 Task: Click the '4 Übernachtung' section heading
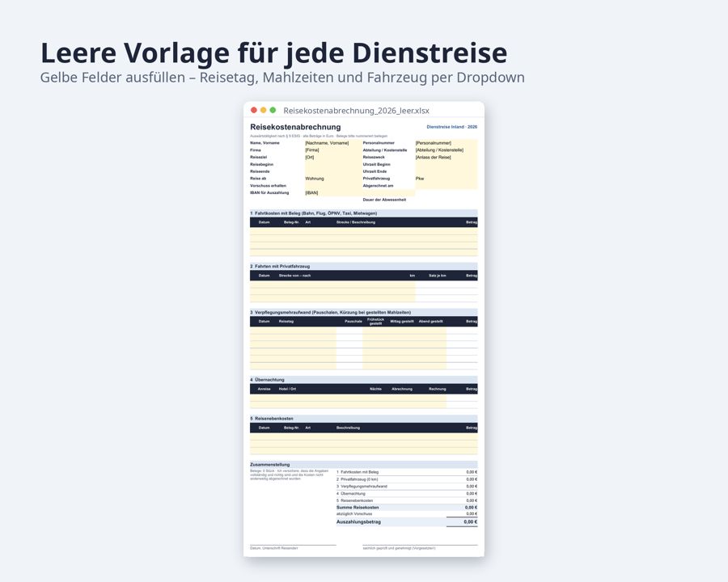(363, 380)
